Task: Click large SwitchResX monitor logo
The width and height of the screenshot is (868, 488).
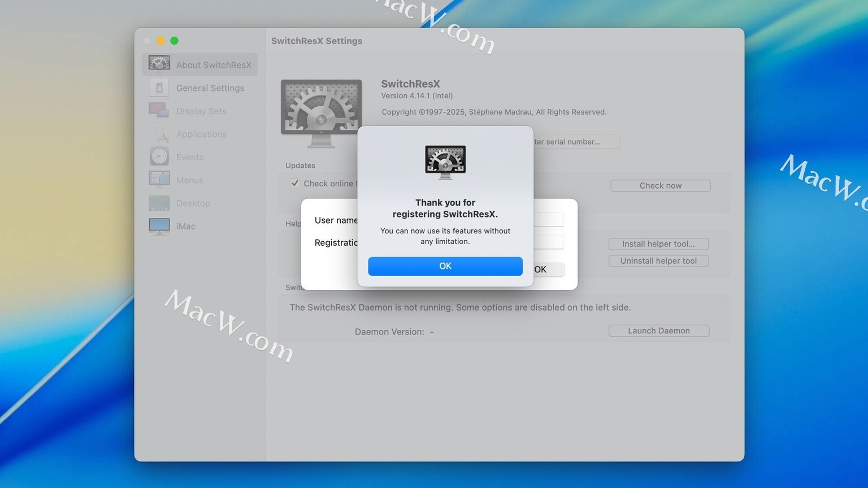Action: coord(321,114)
